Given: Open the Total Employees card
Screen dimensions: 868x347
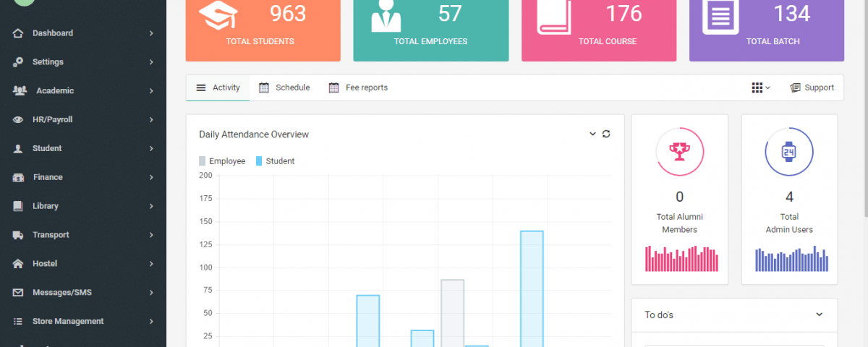Looking at the screenshot, I should pyautogui.click(x=430, y=30).
